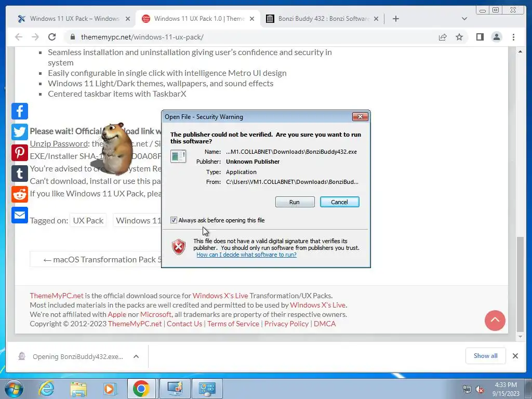Close the Windows 11 UX Pack 1.0 tab

pos(252,19)
